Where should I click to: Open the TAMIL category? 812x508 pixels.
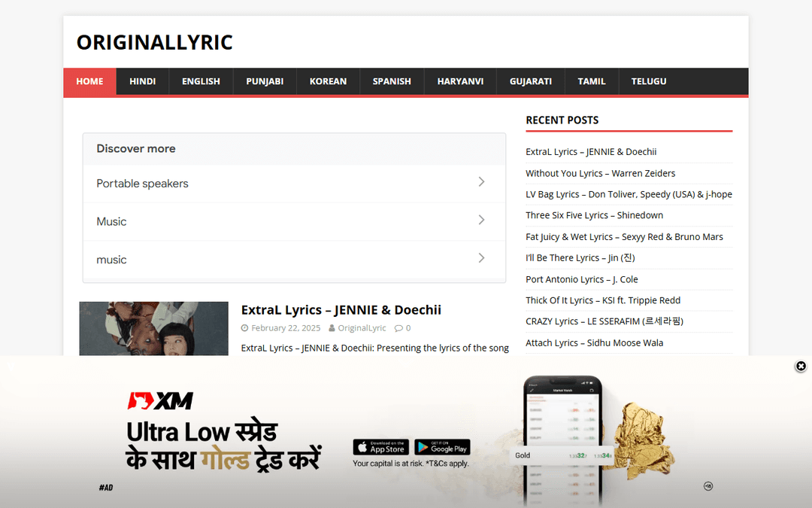click(592, 81)
